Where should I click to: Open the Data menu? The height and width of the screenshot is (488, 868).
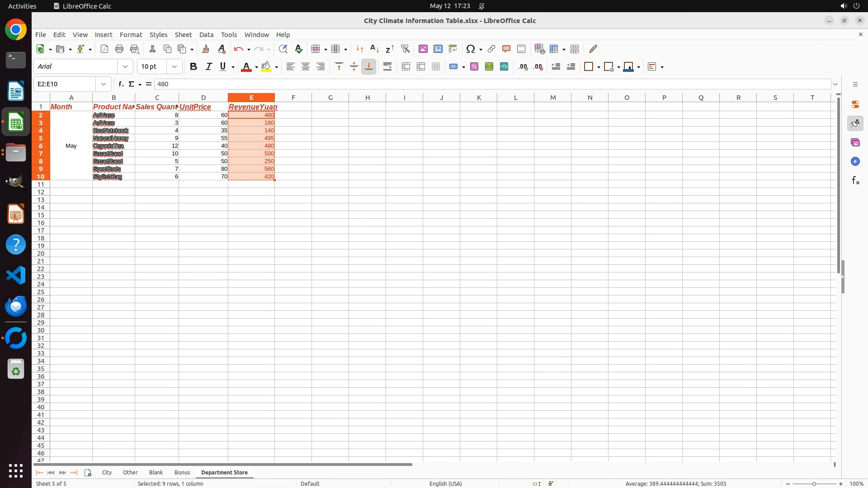tap(206, 35)
